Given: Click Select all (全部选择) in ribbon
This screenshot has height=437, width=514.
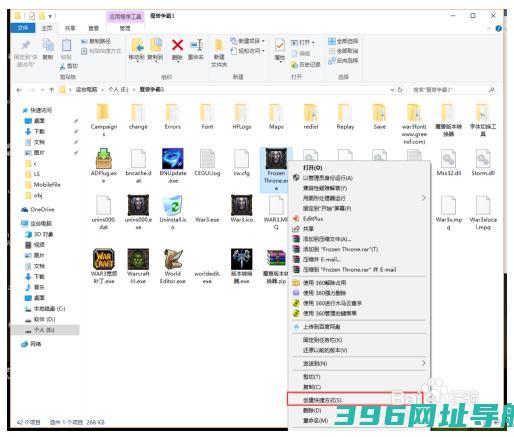Looking at the screenshot, I should point(343,41).
